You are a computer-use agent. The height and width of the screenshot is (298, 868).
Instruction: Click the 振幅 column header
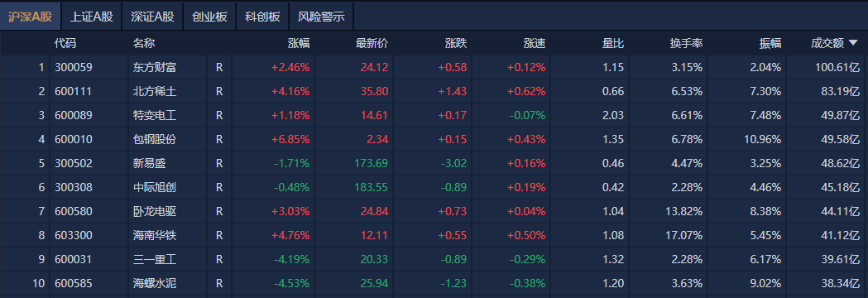[770, 43]
